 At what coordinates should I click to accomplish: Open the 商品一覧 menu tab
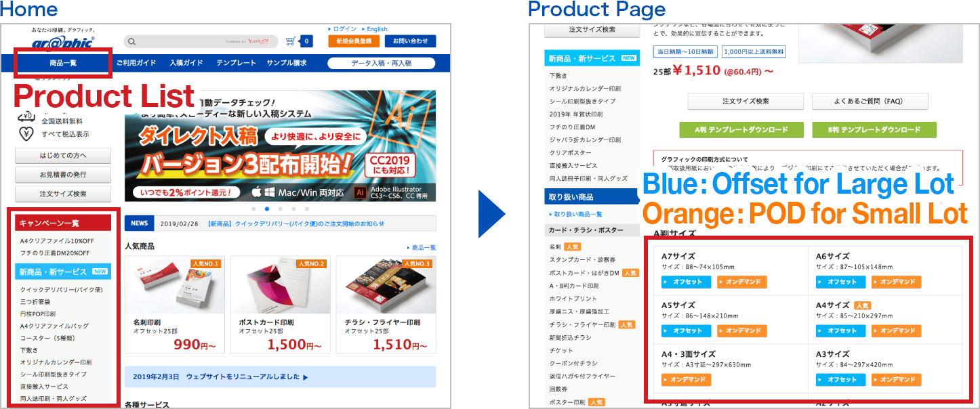pos(63,63)
